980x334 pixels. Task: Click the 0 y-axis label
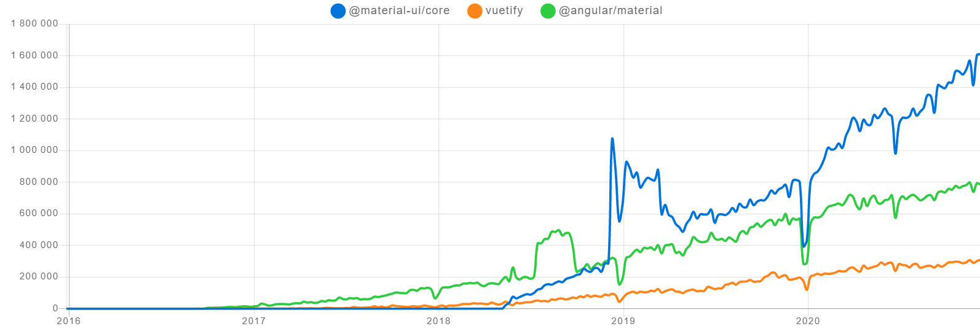click(55, 308)
